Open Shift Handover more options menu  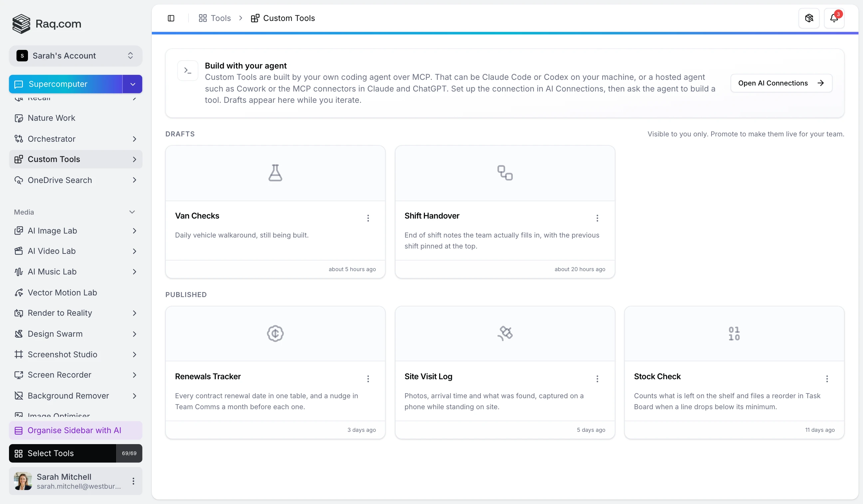pyautogui.click(x=597, y=218)
